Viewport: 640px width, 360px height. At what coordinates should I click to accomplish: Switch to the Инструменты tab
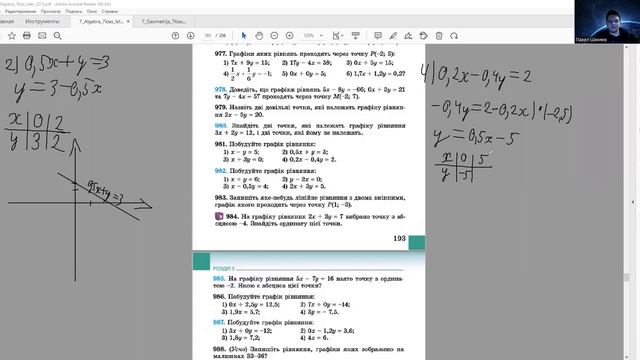pyautogui.click(x=42, y=21)
